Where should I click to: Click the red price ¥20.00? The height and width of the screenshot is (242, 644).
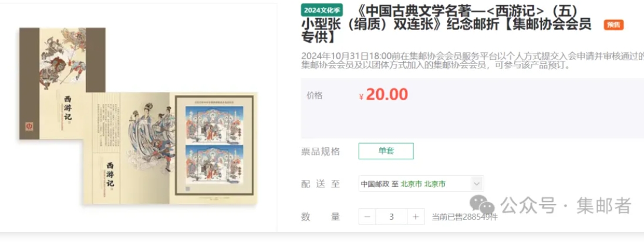pyautogui.click(x=383, y=95)
